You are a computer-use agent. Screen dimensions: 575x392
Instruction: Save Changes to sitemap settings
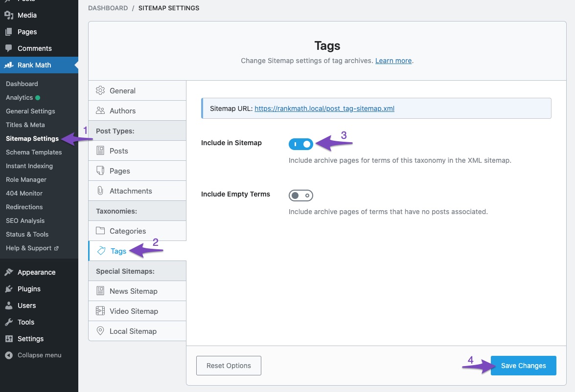pyautogui.click(x=523, y=366)
